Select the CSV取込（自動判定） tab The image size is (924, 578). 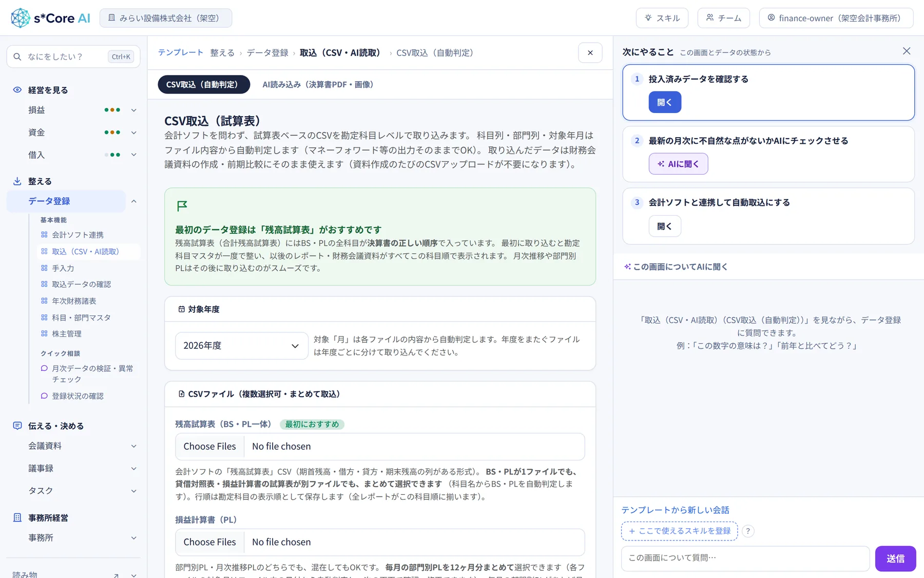[x=204, y=85]
